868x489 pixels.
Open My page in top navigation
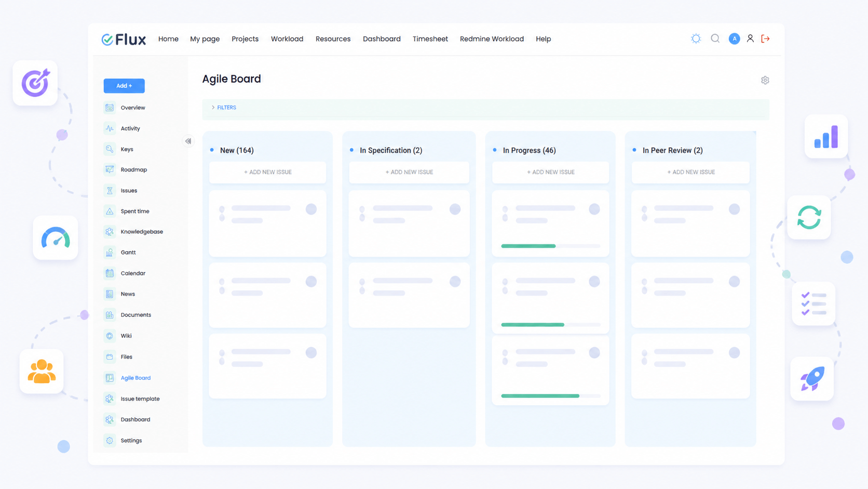pos(205,39)
